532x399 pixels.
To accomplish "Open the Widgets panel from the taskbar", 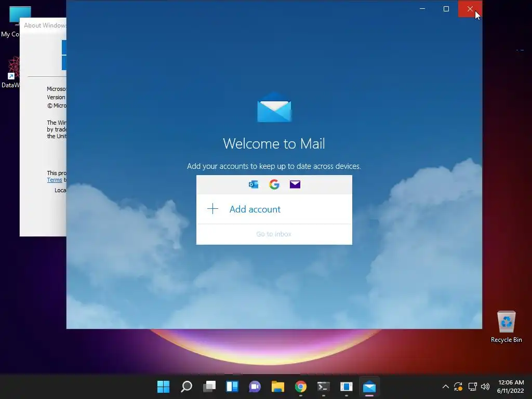I will (x=232, y=386).
